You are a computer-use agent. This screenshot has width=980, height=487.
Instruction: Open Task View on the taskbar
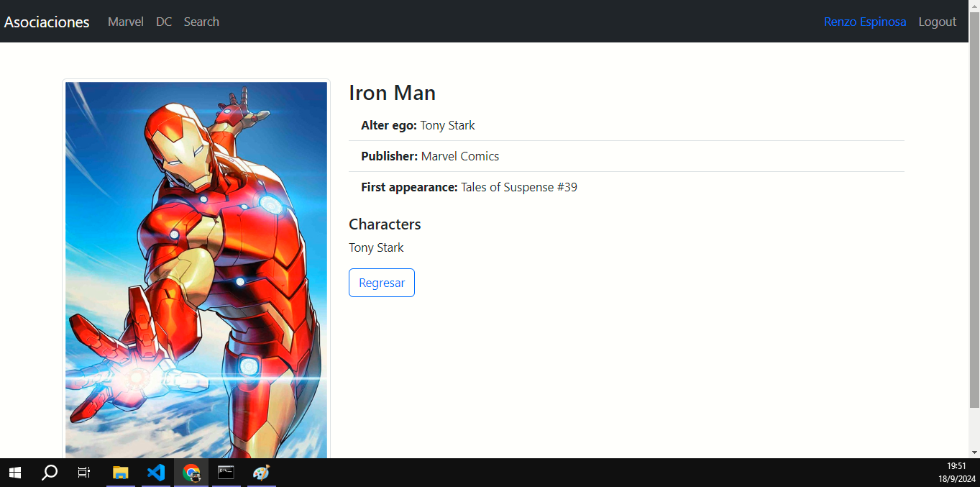[84, 473]
